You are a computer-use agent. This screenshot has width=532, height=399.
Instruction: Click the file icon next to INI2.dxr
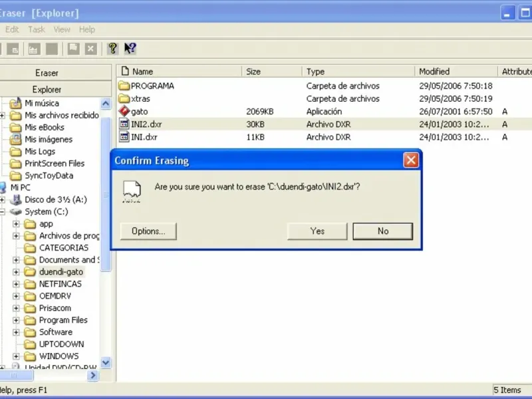124,124
